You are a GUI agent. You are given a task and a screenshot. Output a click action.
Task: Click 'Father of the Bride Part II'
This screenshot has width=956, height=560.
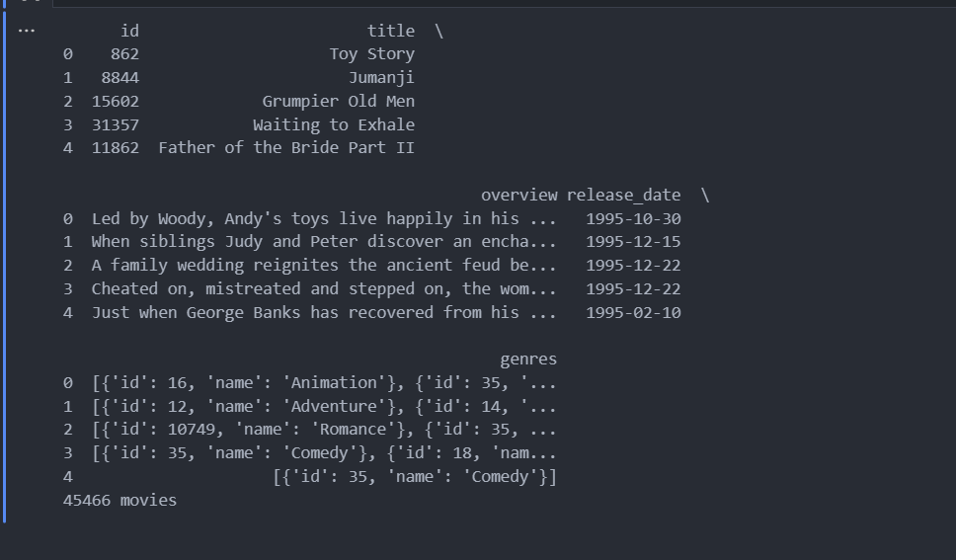[x=286, y=148]
